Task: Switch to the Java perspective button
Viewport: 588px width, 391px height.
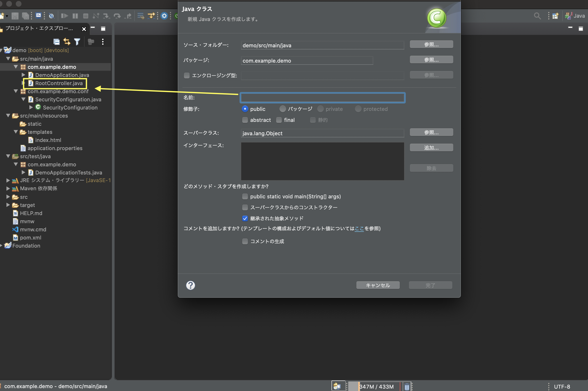Action: (x=575, y=16)
